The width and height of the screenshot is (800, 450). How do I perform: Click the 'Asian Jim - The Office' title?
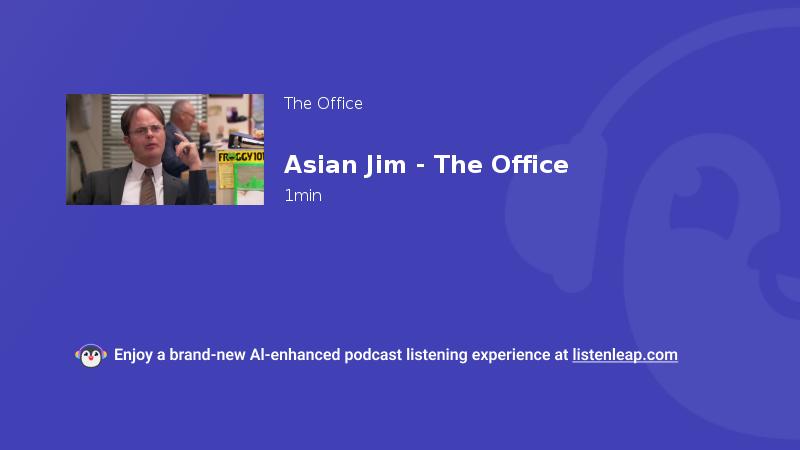coord(426,165)
